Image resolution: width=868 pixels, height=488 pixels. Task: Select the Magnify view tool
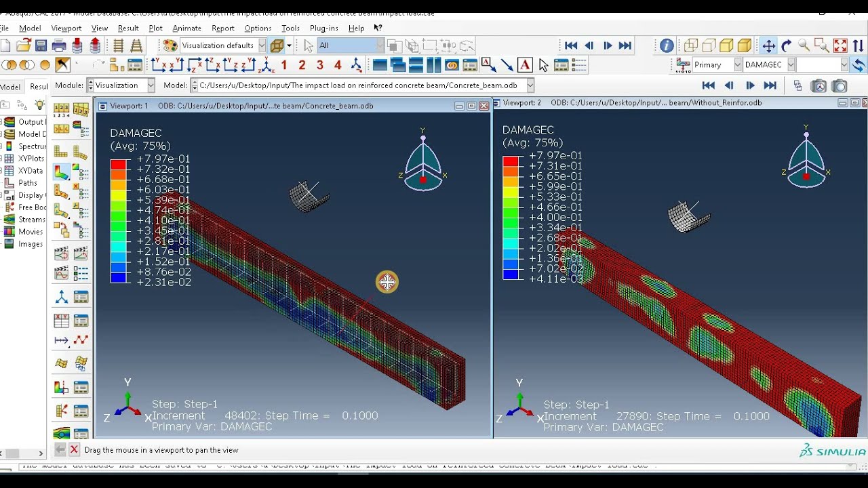click(x=804, y=45)
